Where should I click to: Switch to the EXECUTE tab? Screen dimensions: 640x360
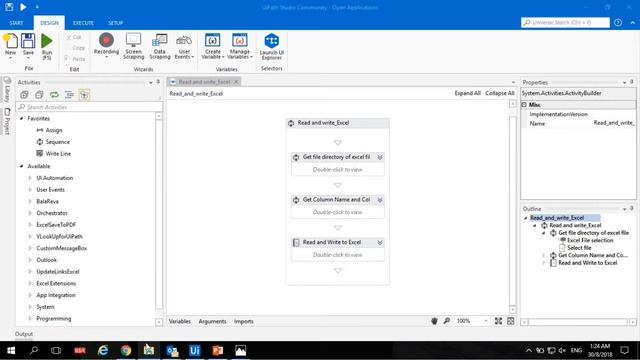[83, 23]
